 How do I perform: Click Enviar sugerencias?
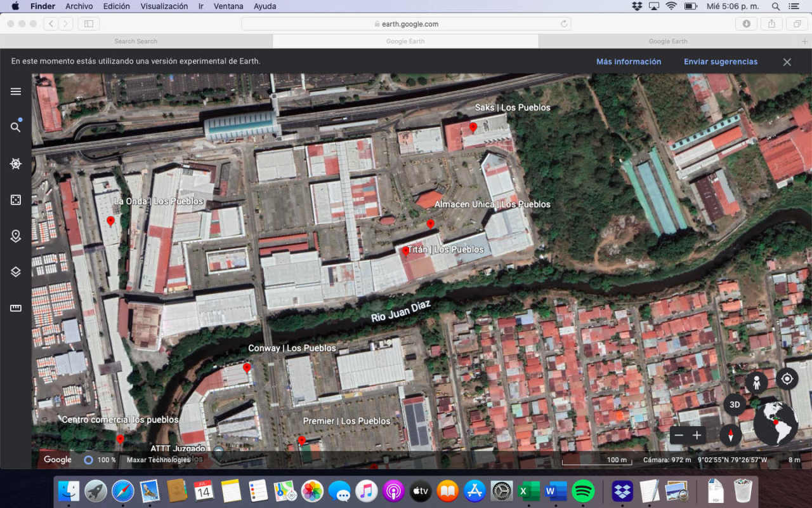pyautogui.click(x=721, y=62)
